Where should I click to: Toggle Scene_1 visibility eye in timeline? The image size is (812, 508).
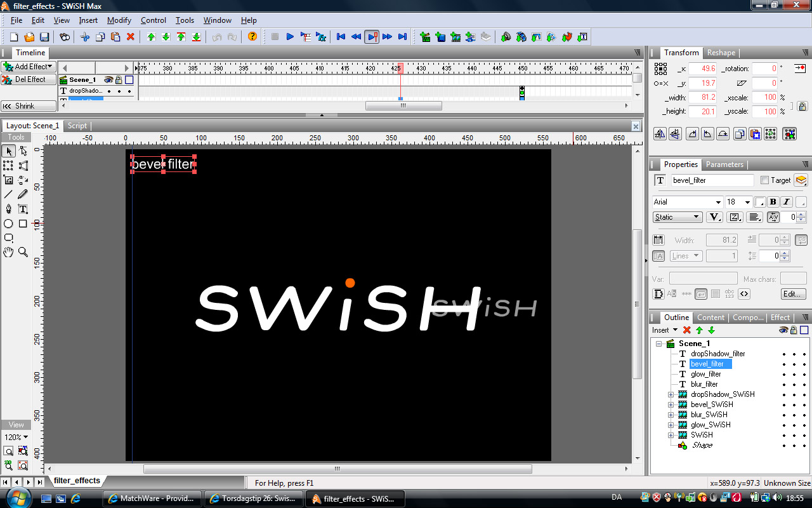(x=108, y=80)
